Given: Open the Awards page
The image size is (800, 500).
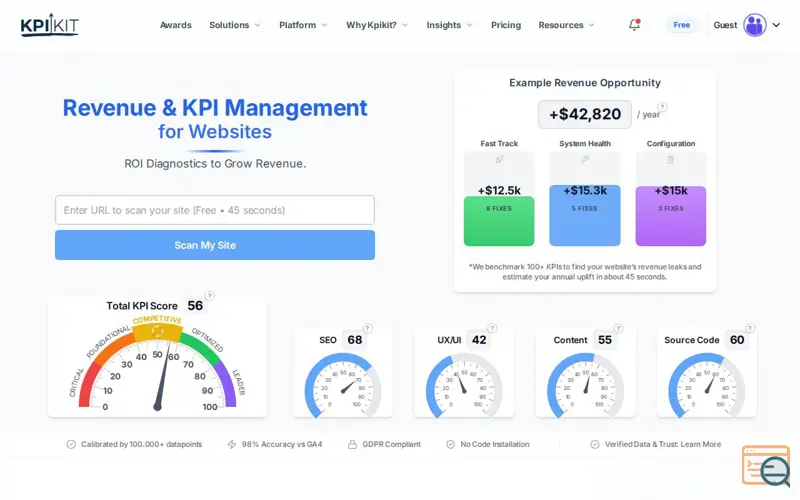Looking at the screenshot, I should pos(176,25).
